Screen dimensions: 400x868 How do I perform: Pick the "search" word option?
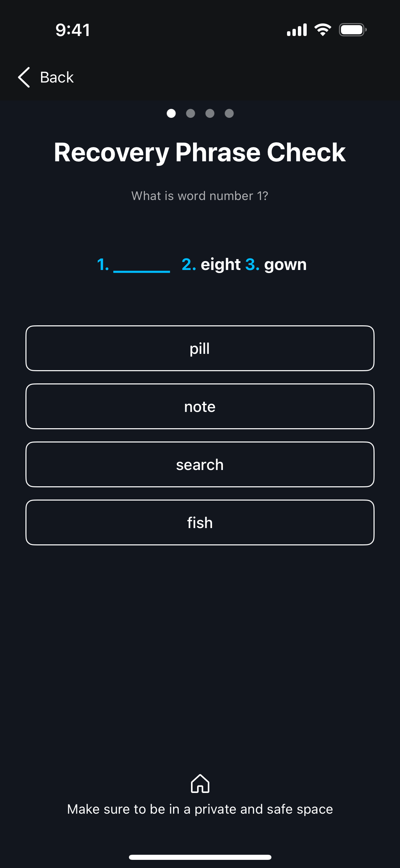(200, 465)
